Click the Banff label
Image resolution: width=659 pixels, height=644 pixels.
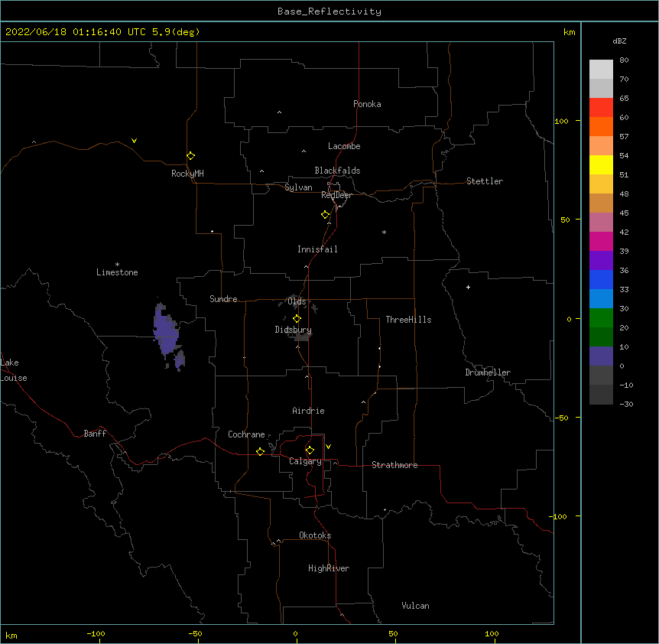95,434
